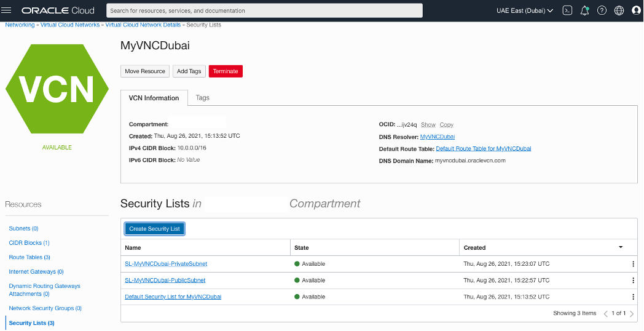Viewport: 644px width, 331px height.
Task: Select Security Lists (3) in Resources
Action: pos(31,323)
